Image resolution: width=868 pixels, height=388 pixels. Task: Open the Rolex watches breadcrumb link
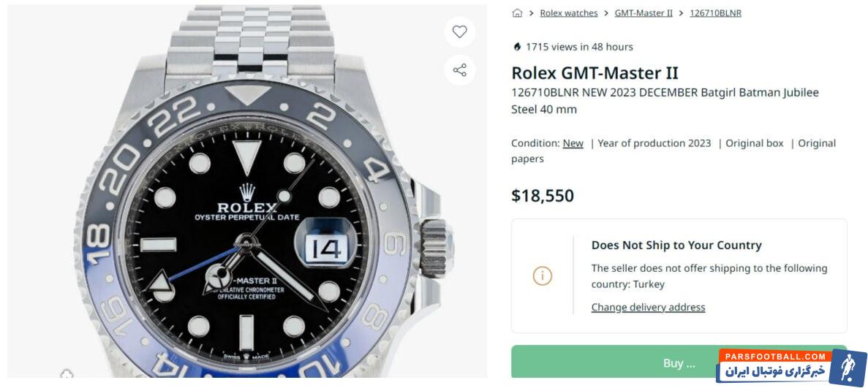click(x=568, y=13)
